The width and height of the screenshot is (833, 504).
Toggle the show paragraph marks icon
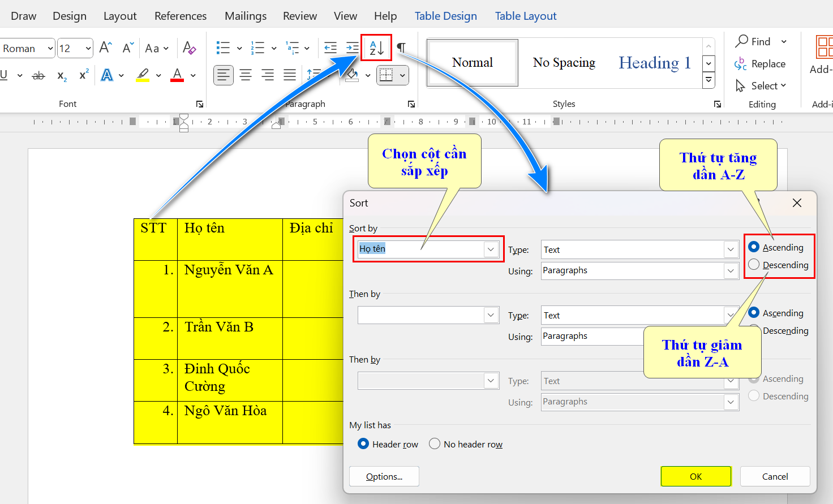point(401,48)
